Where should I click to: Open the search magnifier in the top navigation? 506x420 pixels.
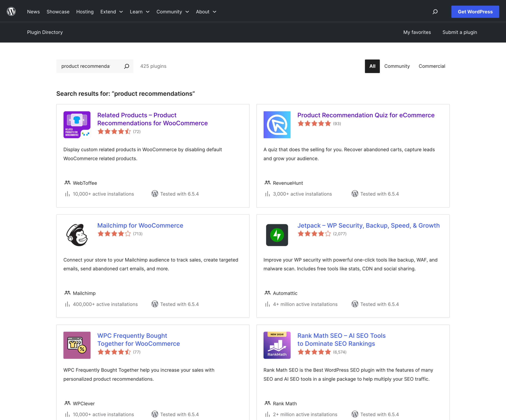(x=435, y=12)
